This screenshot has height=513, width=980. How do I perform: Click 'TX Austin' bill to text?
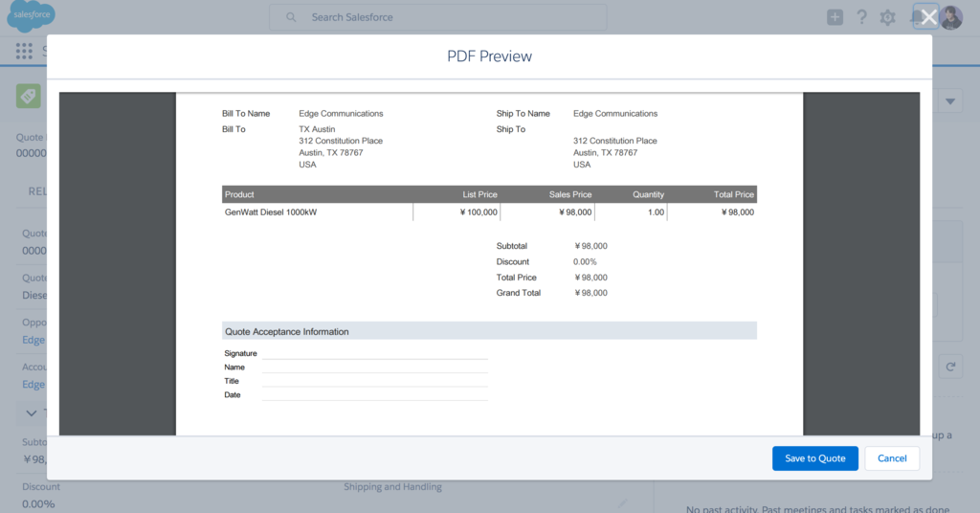click(x=316, y=129)
